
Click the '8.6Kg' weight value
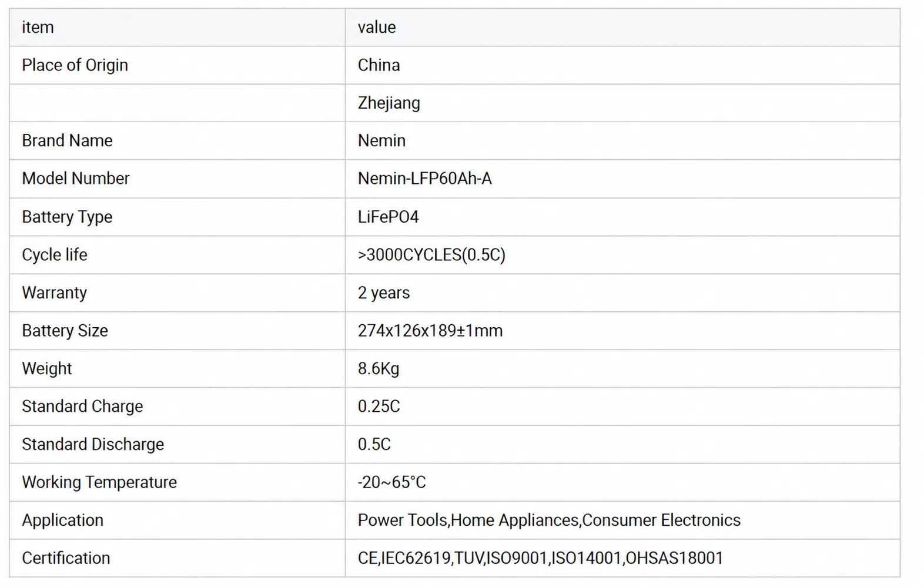click(x=378, y=368)
